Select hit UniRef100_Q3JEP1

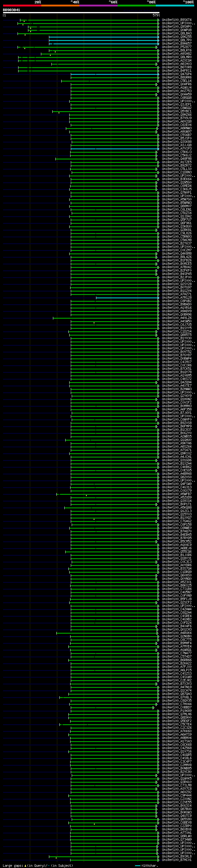click(176, 104)
